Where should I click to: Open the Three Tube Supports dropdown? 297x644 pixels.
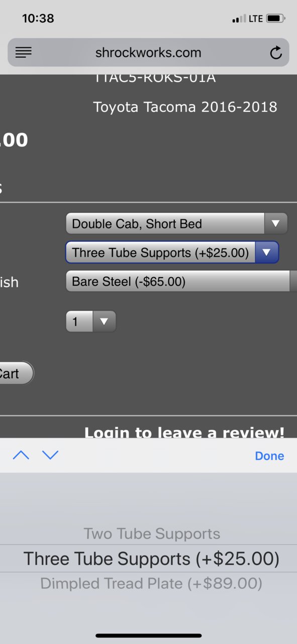172,253
